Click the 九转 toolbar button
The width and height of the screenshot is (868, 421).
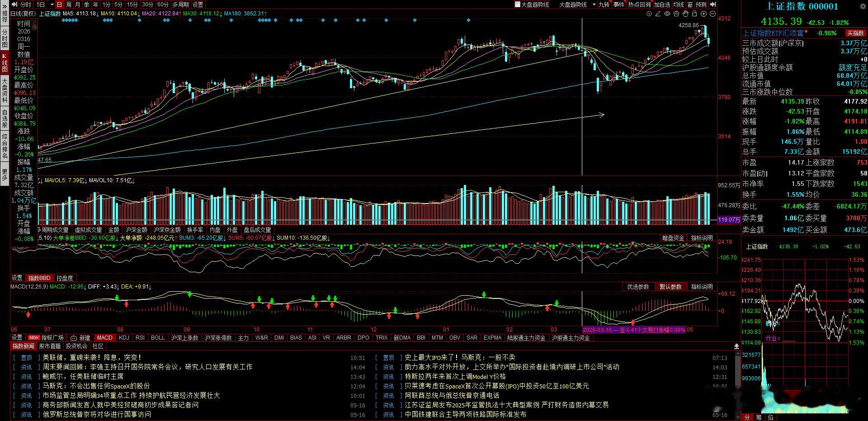point(604,5)
